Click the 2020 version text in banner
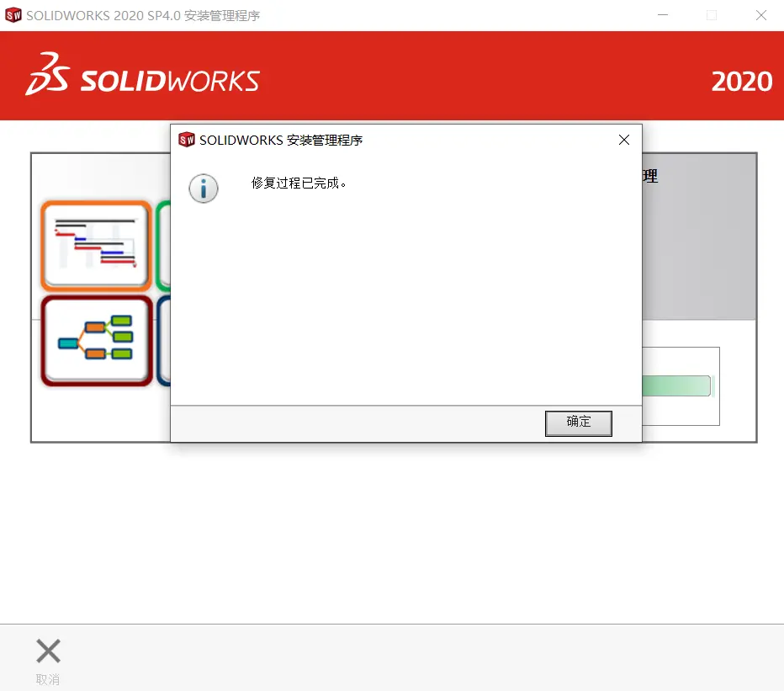This screenshot has height=691, width=784. [742, 82]
